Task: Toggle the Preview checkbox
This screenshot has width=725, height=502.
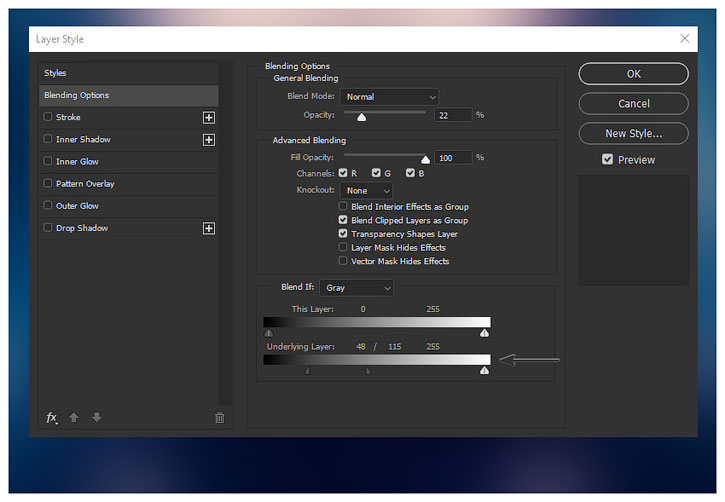Action: [607, 160]
